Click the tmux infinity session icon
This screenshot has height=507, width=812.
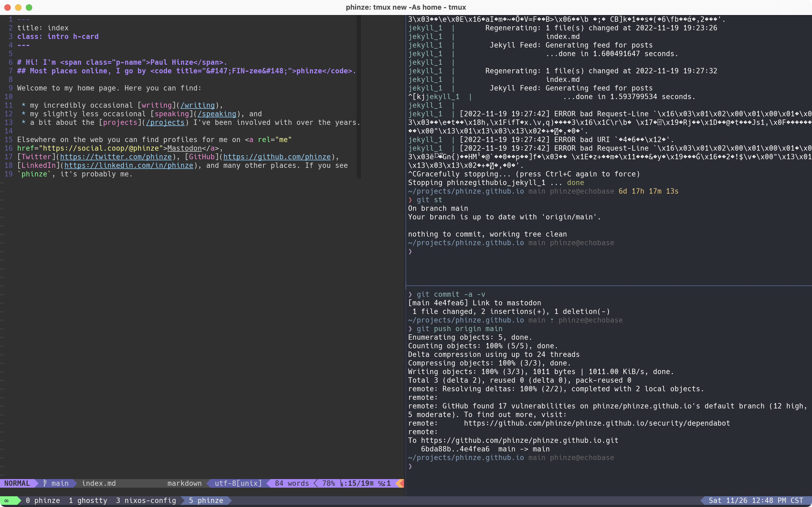tap(6, 501)
